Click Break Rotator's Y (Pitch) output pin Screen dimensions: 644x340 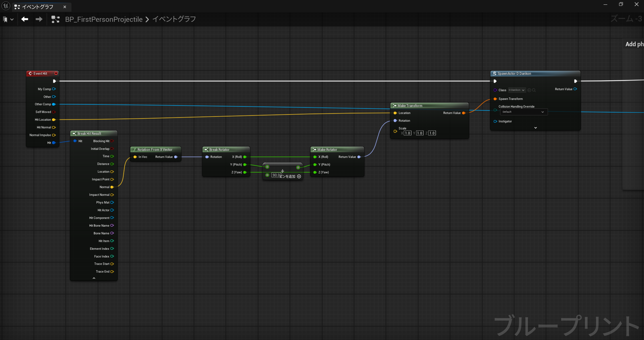pos(245,165)
